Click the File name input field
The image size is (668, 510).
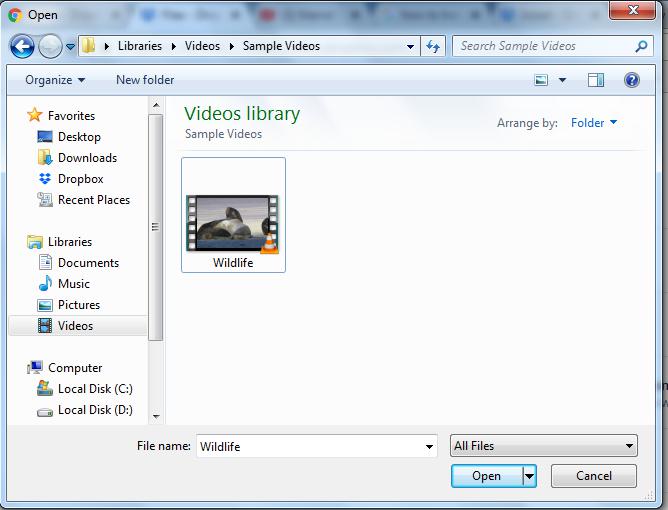(317, 446)
